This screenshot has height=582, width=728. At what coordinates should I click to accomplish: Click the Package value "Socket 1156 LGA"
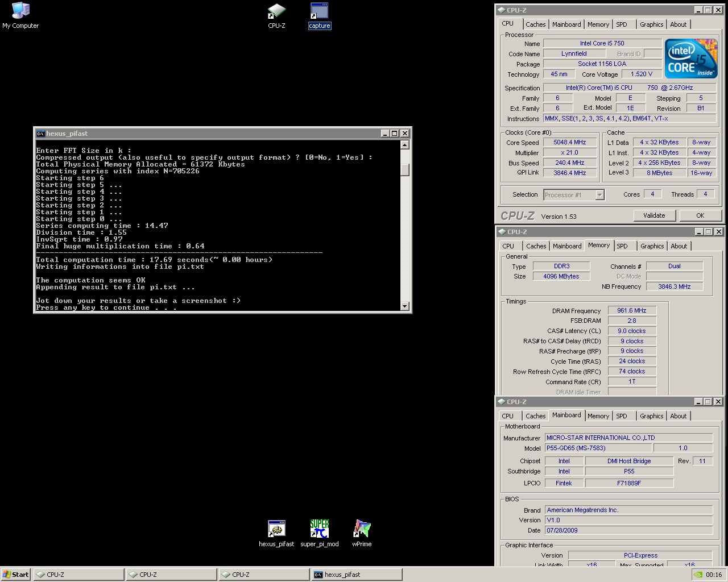(x=602, y=64)
